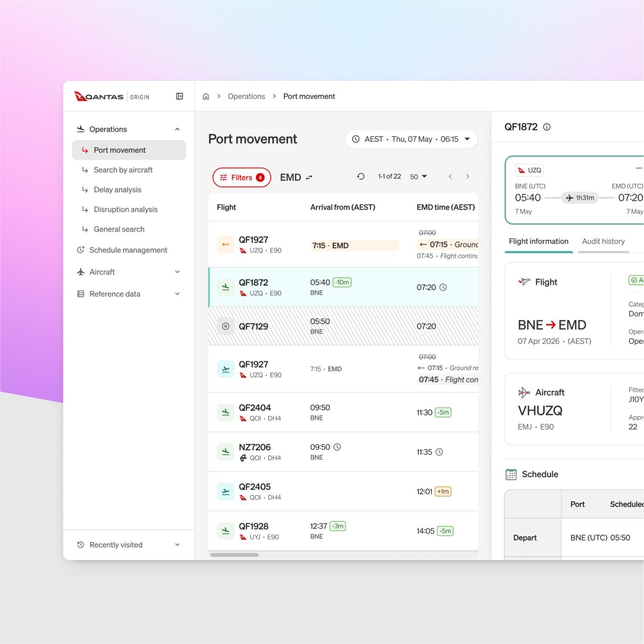644x644 pixels.
Task: Go to the home breadcrumb icon
Action: click(x=206, y=96)
